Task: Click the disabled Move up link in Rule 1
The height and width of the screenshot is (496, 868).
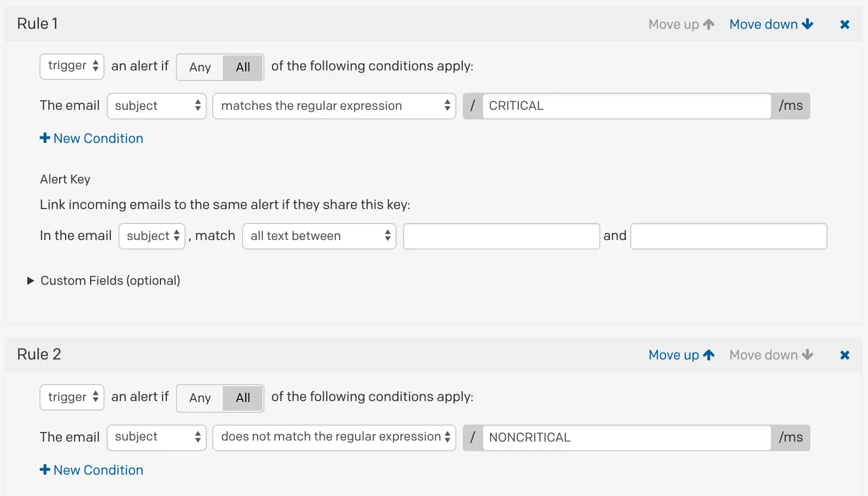Action: click(x=681, y=25)
